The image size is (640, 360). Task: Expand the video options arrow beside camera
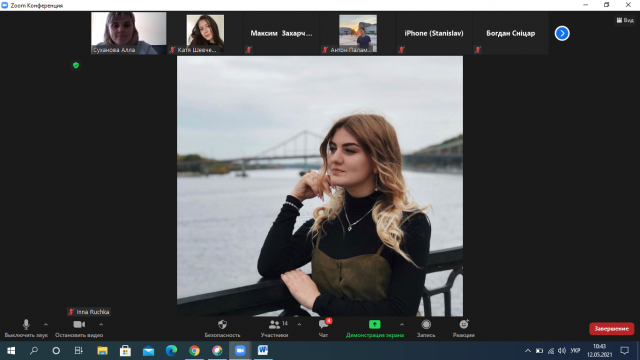(x=101, y=325)
